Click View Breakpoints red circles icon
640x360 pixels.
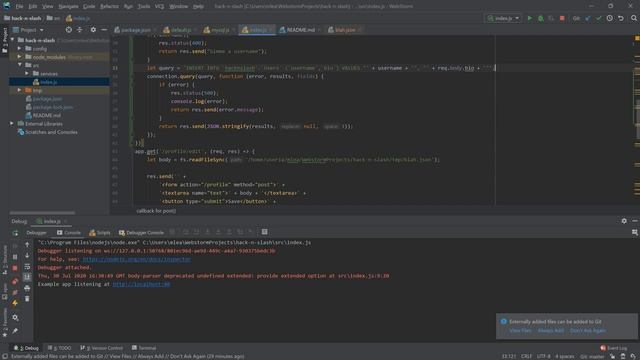click(15, 282)
